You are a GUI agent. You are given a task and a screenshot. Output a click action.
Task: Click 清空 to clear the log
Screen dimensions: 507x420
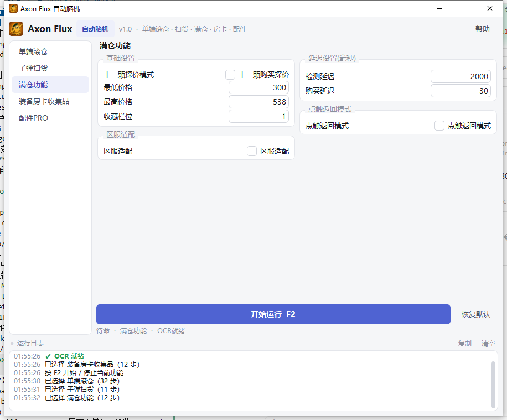pyautogui.click(x=488, y=344)
